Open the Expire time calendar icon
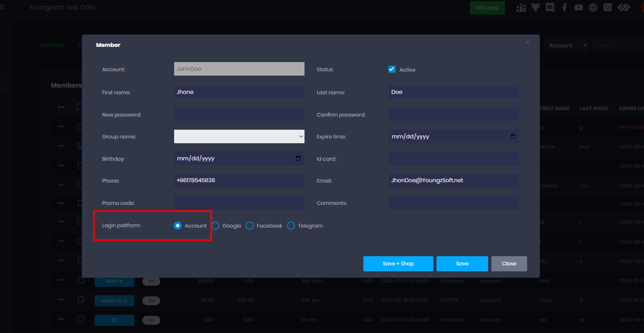Screen dimensions: 644x333 [x=513, y=136]
